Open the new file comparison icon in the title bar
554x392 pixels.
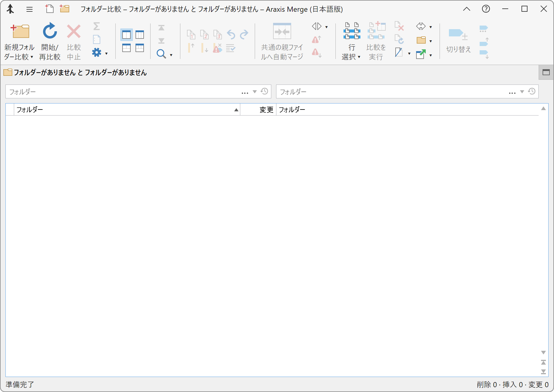pyautogui.click(x=50, y=9)
